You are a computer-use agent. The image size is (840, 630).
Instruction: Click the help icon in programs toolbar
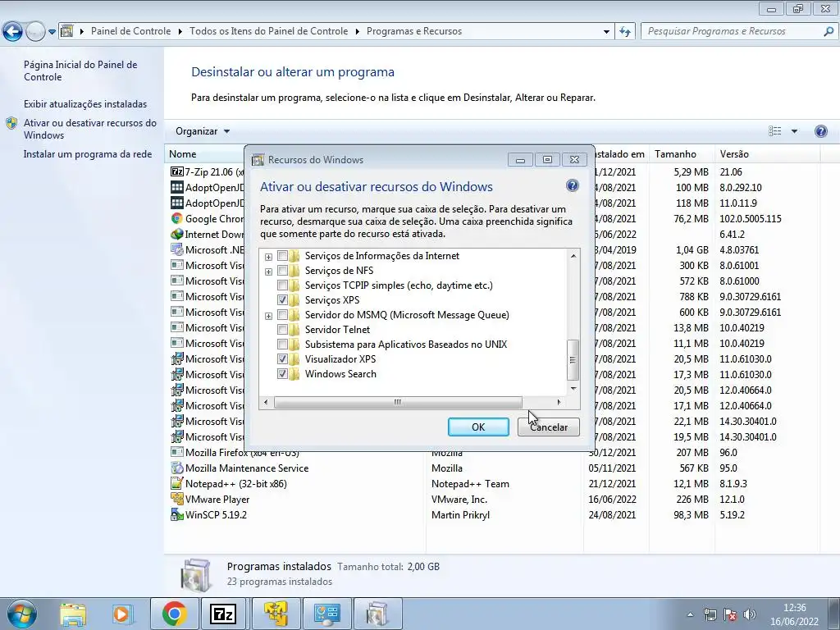(x=820, y=131)
